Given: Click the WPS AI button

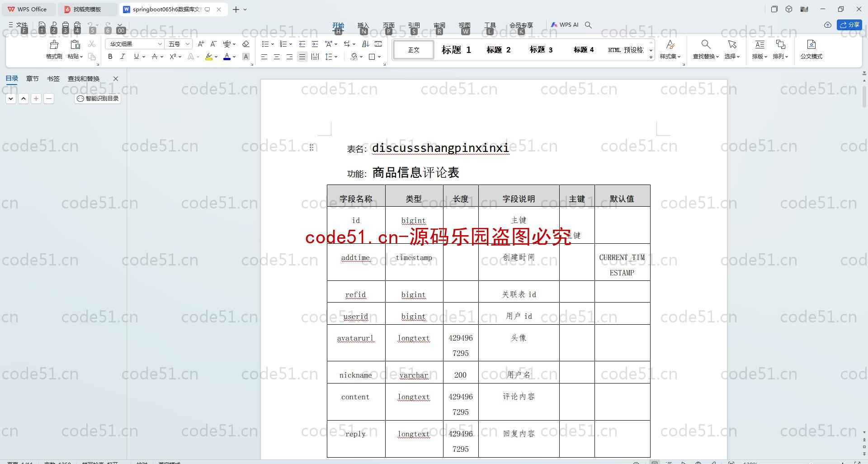Looking at the screenshot, I should pyautogui.click(x=565, y=25).
